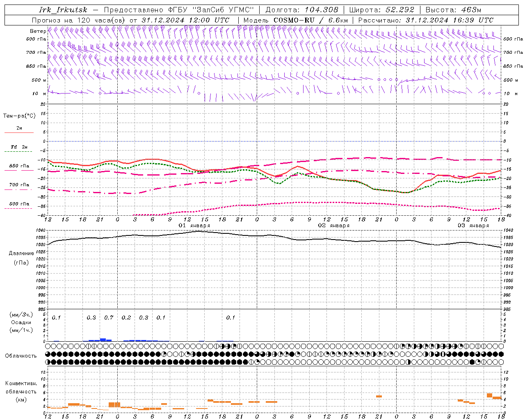Click the '(мм/3ч.)' precipitation unit label
The image size is (525, 420).
(21, 315)
